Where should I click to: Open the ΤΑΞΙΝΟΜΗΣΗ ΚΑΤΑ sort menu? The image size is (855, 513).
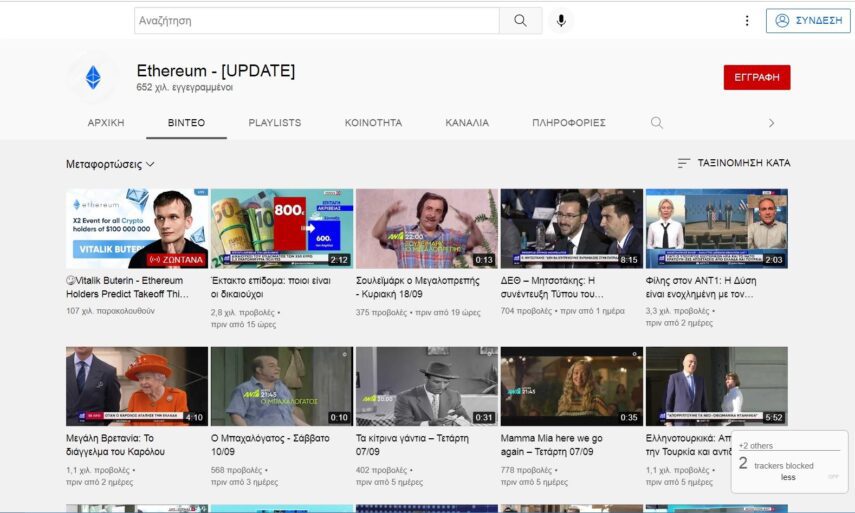click(x=743, y=163)
